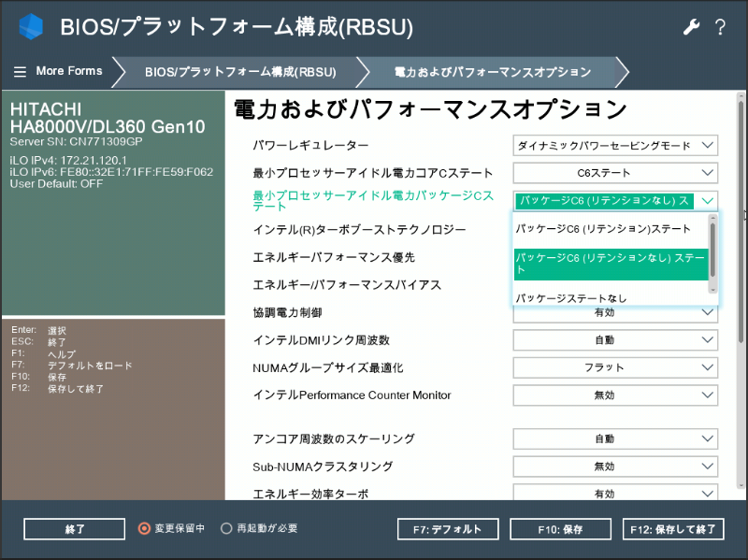Image resolution: width=748 pixels, height=560 pixels.
Task: Click the dropdown list scroll-up arrow
Action: (x=712, y=219)
